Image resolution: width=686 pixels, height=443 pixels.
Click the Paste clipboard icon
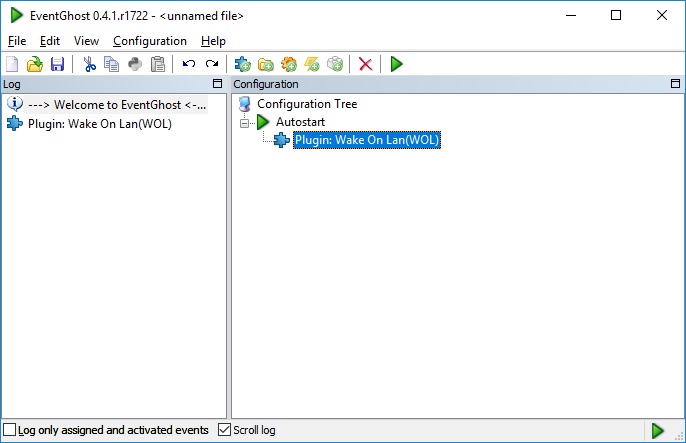[x=158, y=64]
